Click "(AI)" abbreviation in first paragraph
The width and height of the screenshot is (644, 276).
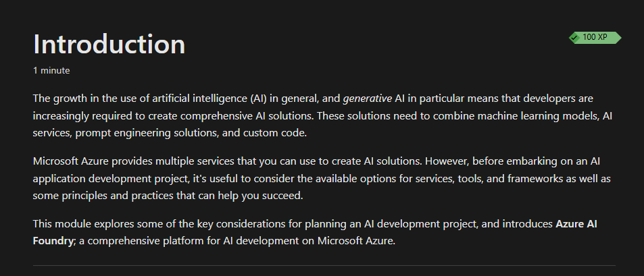(x=259, y=99)
